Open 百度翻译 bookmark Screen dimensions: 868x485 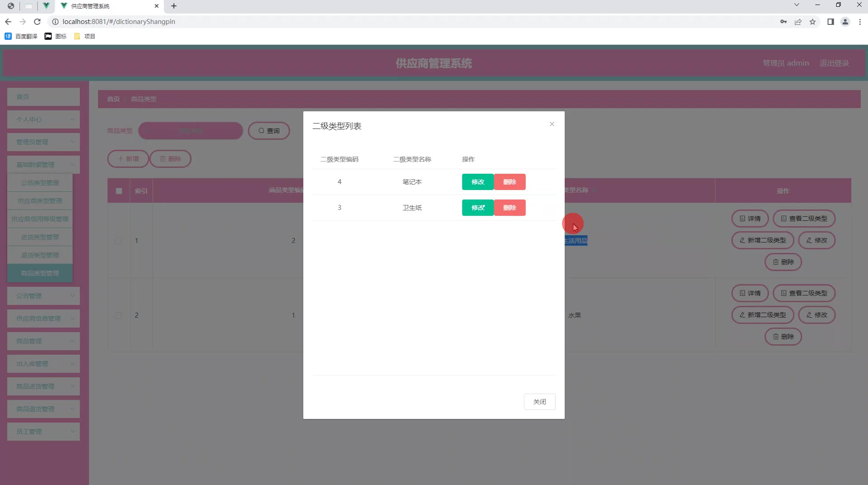[21, 36]
